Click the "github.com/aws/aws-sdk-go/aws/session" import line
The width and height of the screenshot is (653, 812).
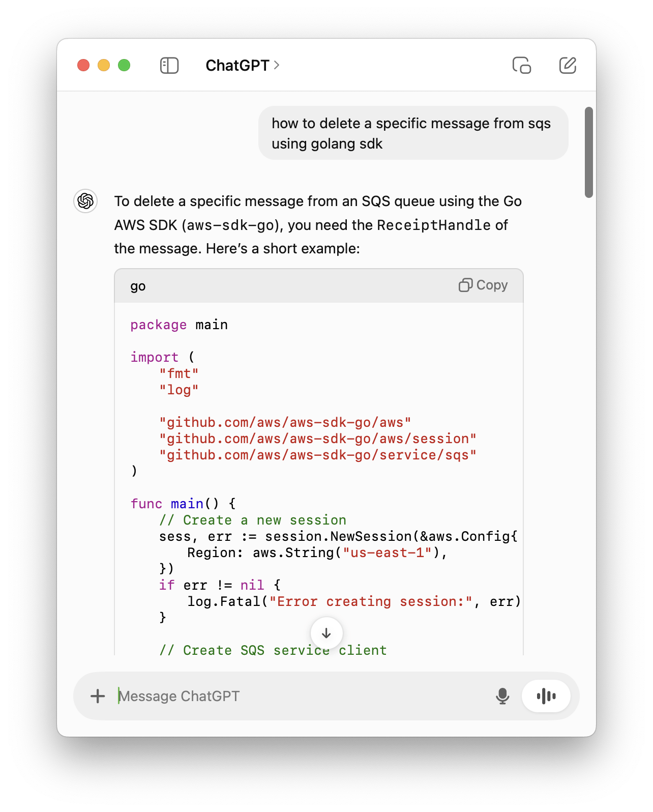[318, 439]
